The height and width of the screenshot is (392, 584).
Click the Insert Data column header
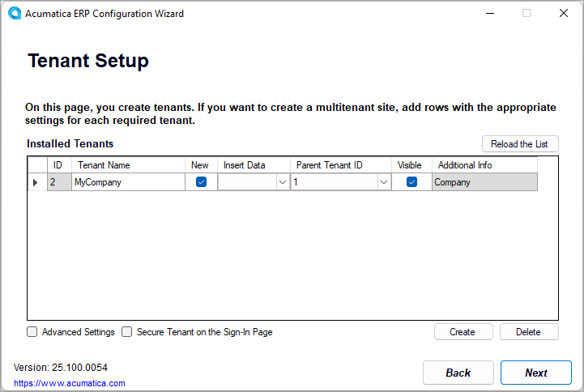point(254,165)
